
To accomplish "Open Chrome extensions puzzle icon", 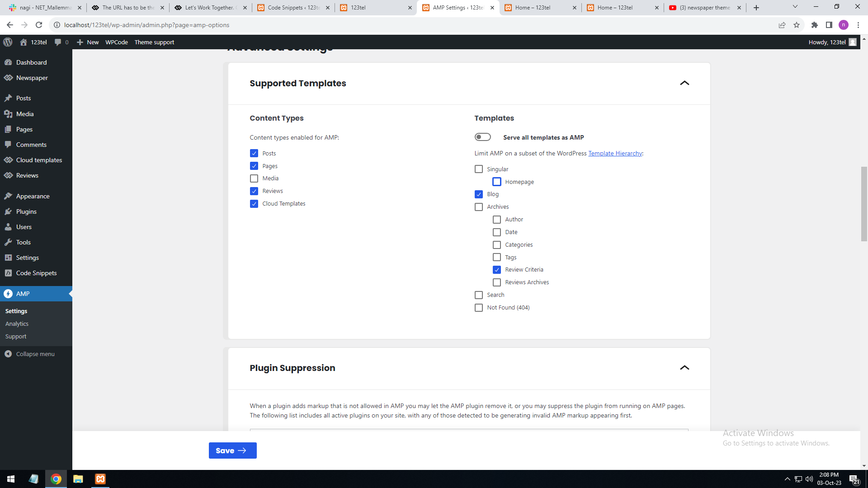I will [815, 25].
